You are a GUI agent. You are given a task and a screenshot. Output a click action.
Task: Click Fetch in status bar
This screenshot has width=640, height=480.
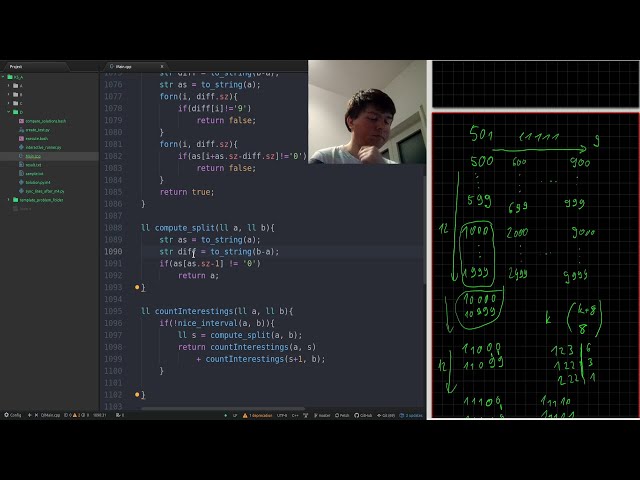pyautogui.click(x=342, y=416)
